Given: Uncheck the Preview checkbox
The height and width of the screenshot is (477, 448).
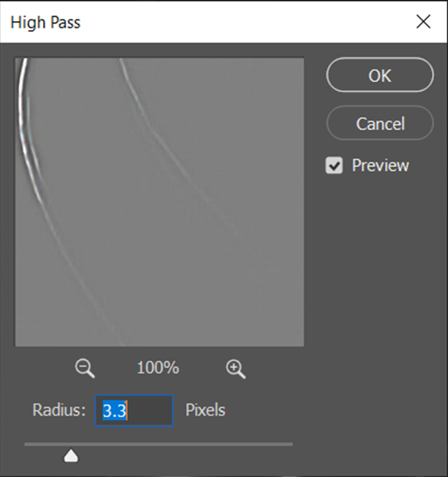Looking at the screenshot, I should pyautogui.click(x=334, y=166).
